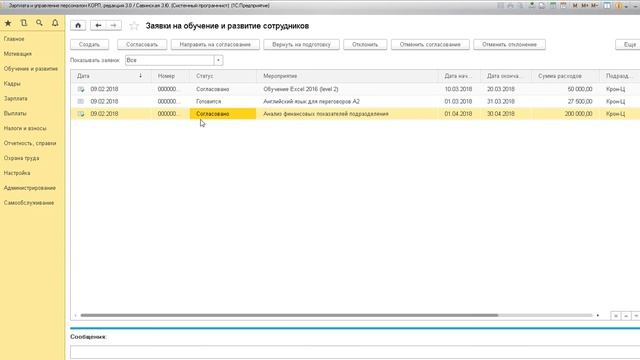The height and width of the screenshot is (360, 640).
Task: Add this page to favorites star
Action: [x=134, y=26]
